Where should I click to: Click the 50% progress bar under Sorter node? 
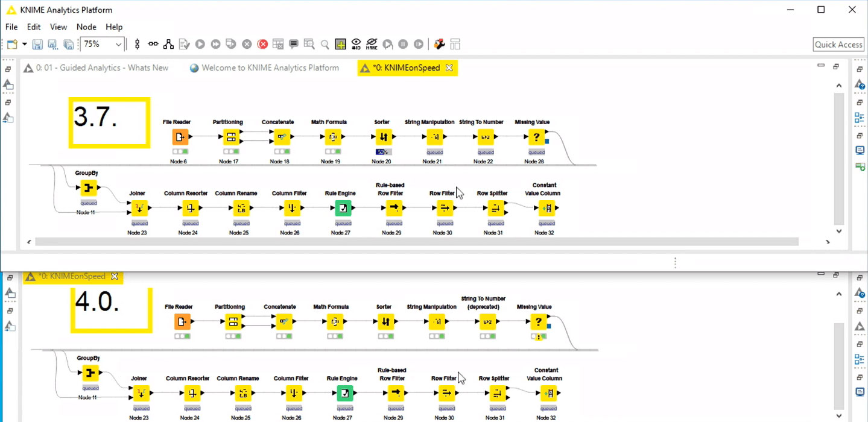pos(383,152)
